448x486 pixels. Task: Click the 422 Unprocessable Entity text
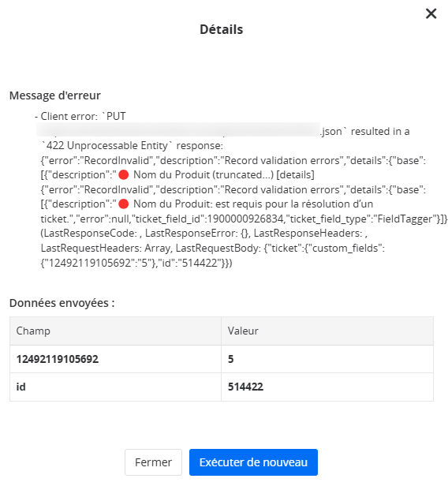point(106,146)
